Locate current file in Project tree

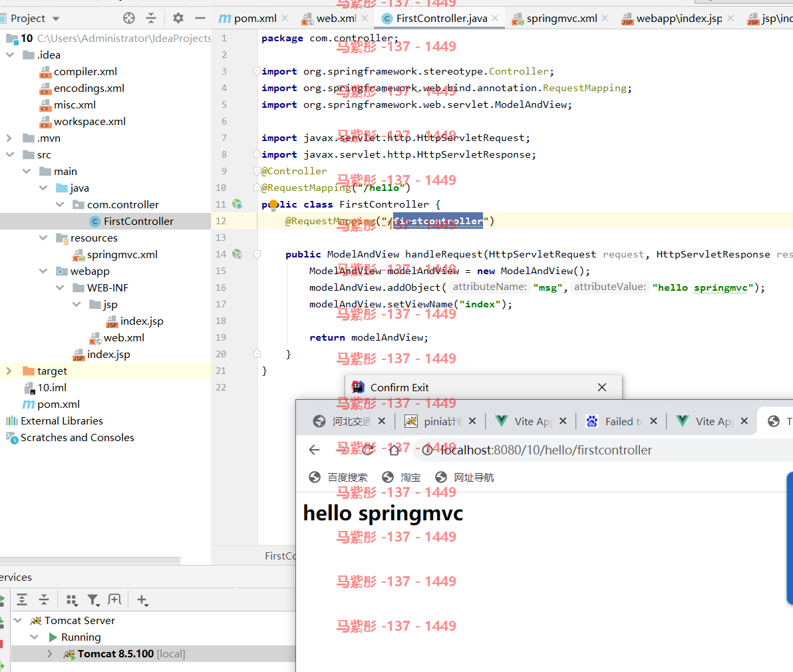coord(129,18)
